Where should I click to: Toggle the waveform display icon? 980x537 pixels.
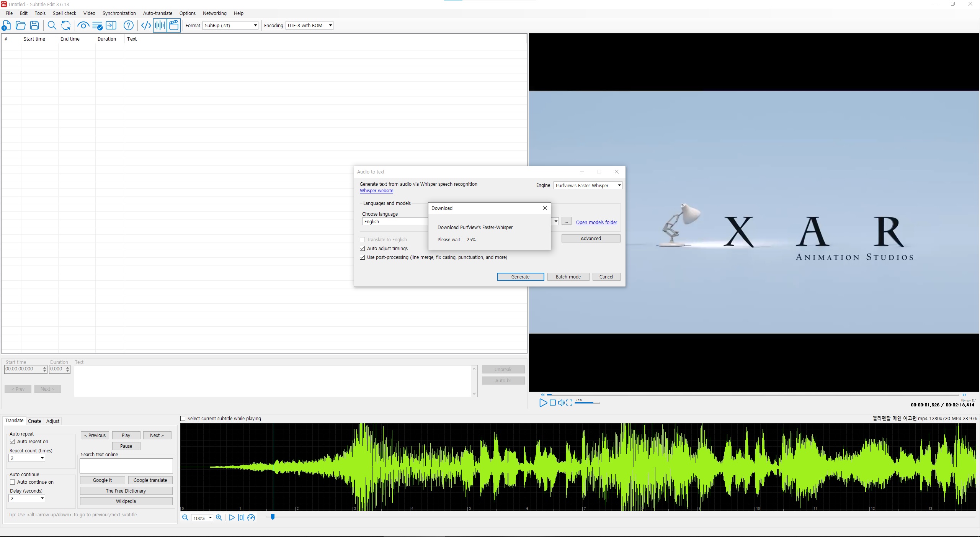coord(160,26)
